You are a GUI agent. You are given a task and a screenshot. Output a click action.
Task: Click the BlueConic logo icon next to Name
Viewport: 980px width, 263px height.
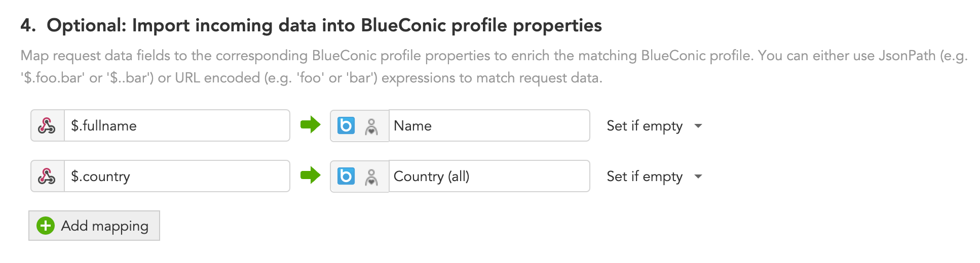click(x=346, y=125)
